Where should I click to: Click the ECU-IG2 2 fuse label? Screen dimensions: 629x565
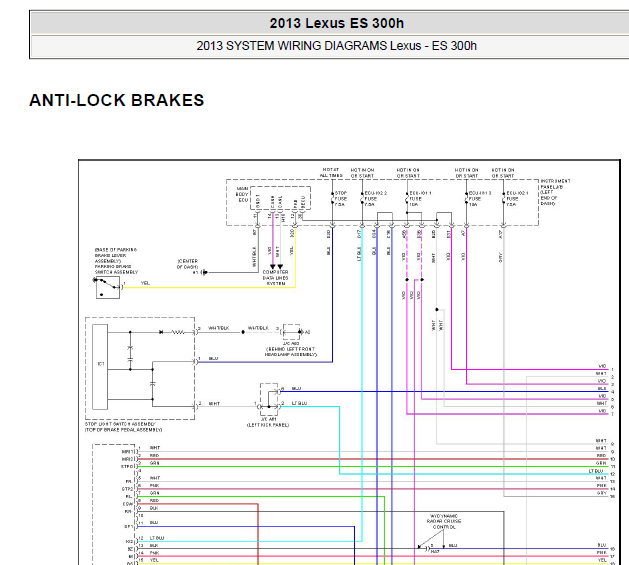pos(375,199)
